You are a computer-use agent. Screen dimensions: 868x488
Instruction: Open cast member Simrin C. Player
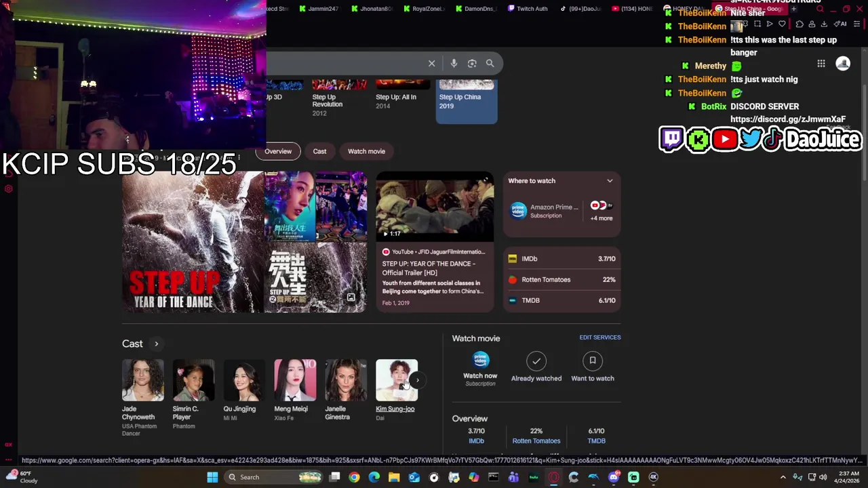(x=193, y=394)
